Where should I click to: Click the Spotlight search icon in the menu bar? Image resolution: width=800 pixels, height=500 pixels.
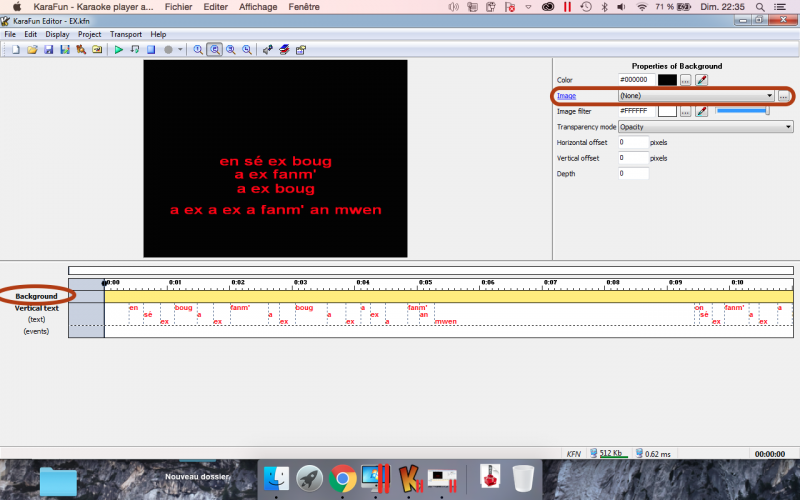(760, 7)
